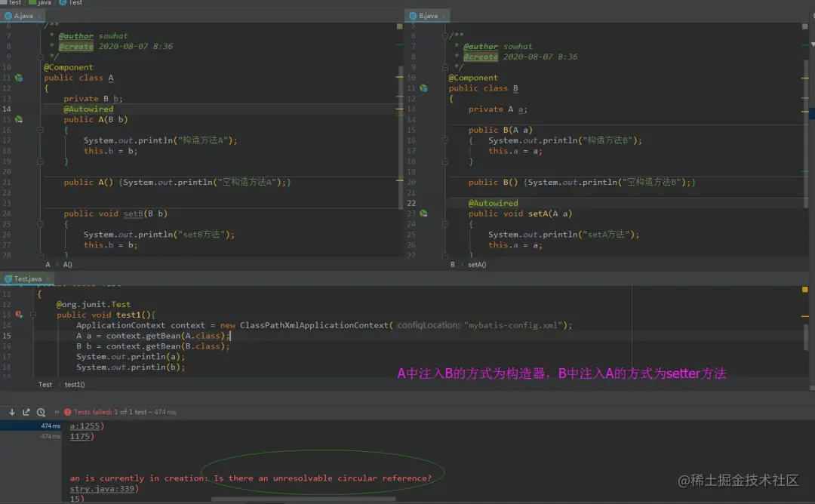Viewport: 815px width, 504px height.
Task: Collapse B(A a) constructor fold at line 16
Action: click(x=445, y=140)
